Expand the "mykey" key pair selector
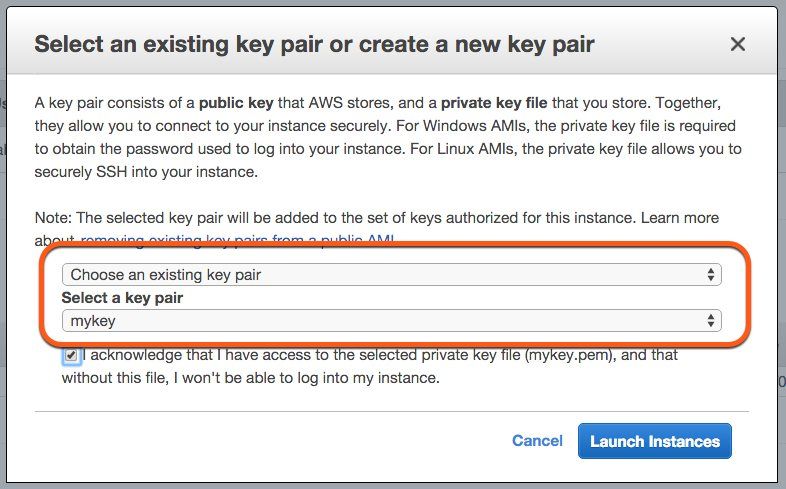 [390, 321]
